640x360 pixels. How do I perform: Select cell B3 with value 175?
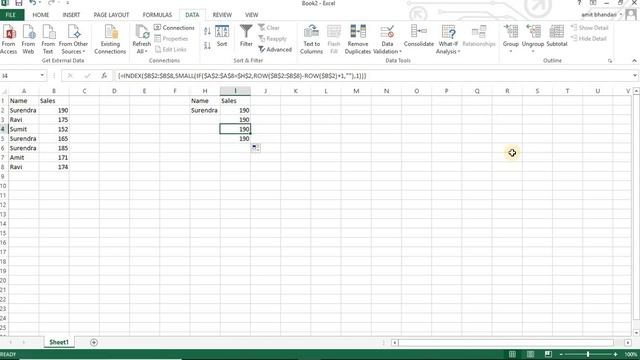tap(54, 120)
